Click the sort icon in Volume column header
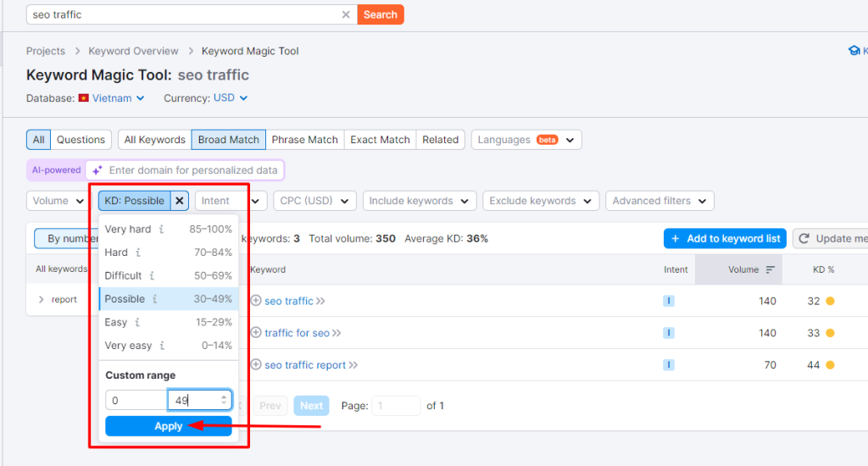The height and width of the screenshot is (466, 868). point(771,269)
